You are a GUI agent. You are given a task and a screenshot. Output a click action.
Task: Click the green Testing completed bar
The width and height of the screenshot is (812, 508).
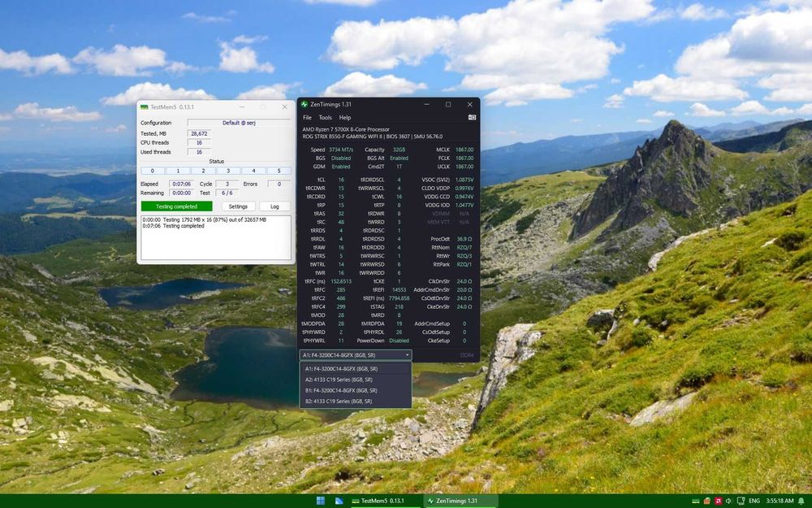176,206
